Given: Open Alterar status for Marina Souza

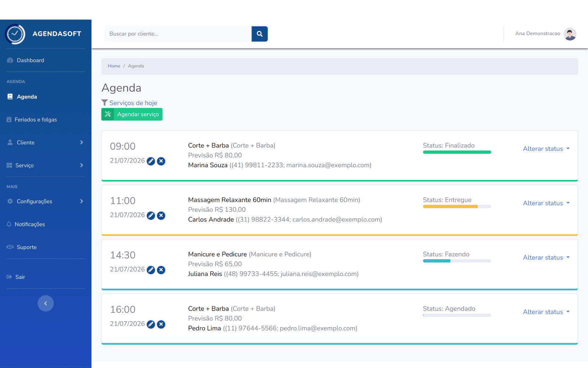Looking at the screenshot, I should coord(546,149).
